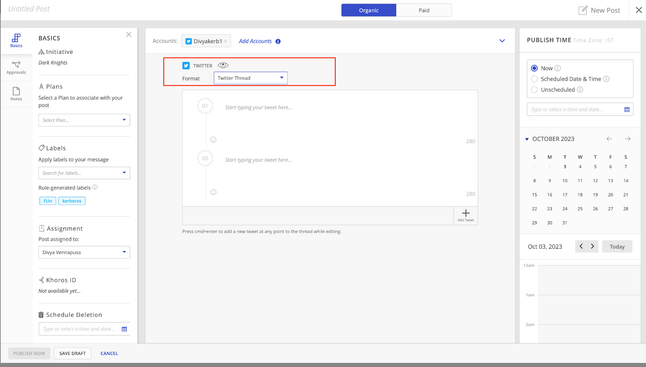Select October 10 on the calendar
646x367 pixels.
tap(565, 181)
